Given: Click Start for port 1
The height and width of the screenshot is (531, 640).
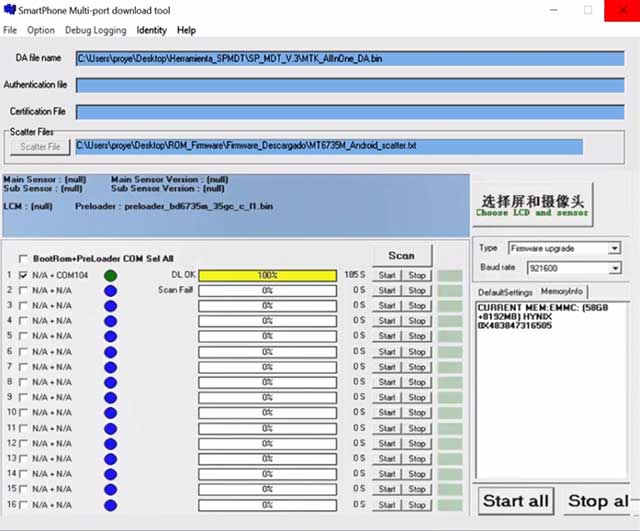Looking at the screenshot, I should [x=387, y=275].
